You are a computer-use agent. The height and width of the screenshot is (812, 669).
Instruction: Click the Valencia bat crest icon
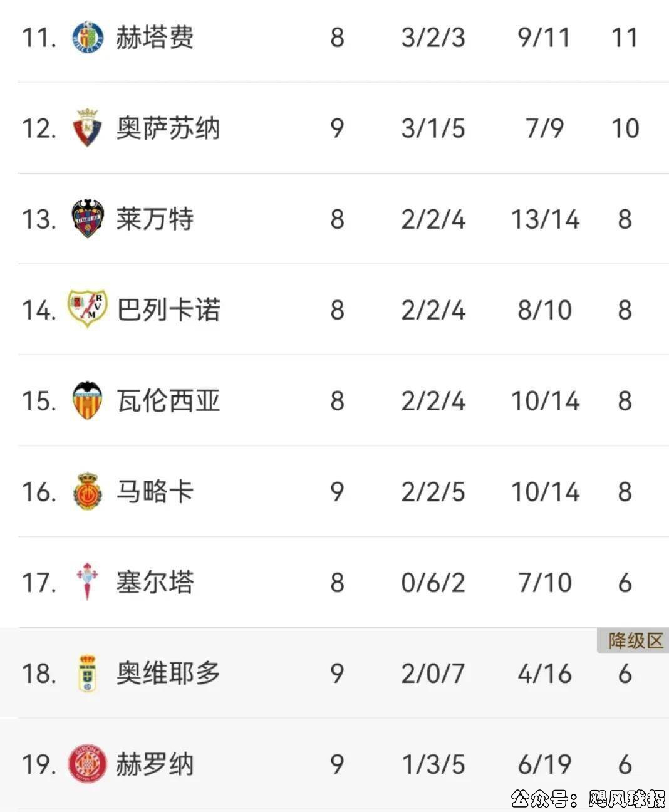[88, 400]
